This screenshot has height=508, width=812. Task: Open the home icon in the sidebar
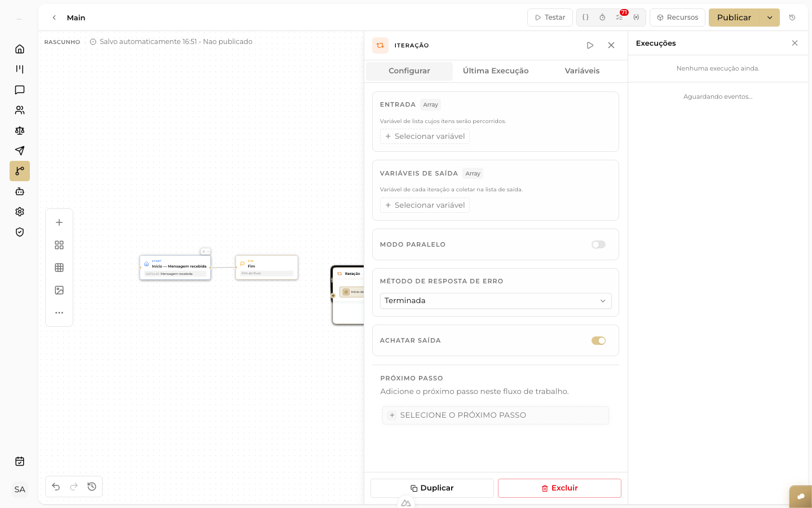click(20, 49)
